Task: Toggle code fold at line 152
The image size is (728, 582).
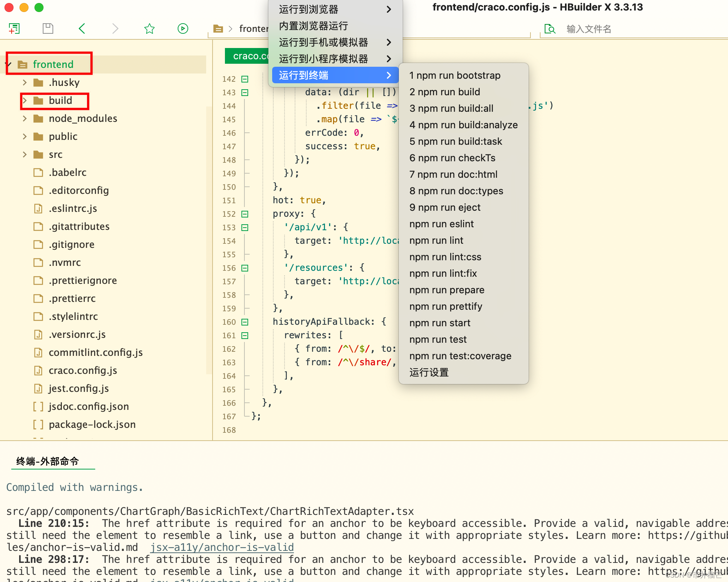Action: tap(245, 214)
